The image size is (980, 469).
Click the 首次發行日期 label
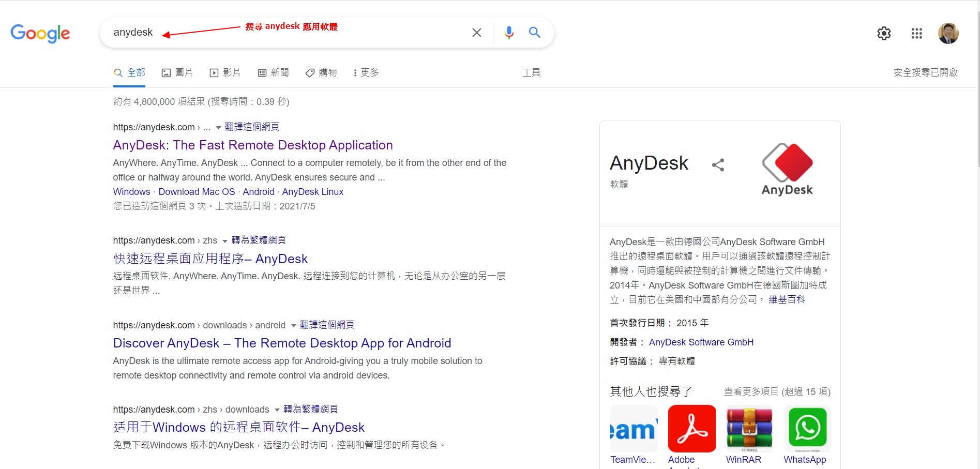(x=637, y=323)
